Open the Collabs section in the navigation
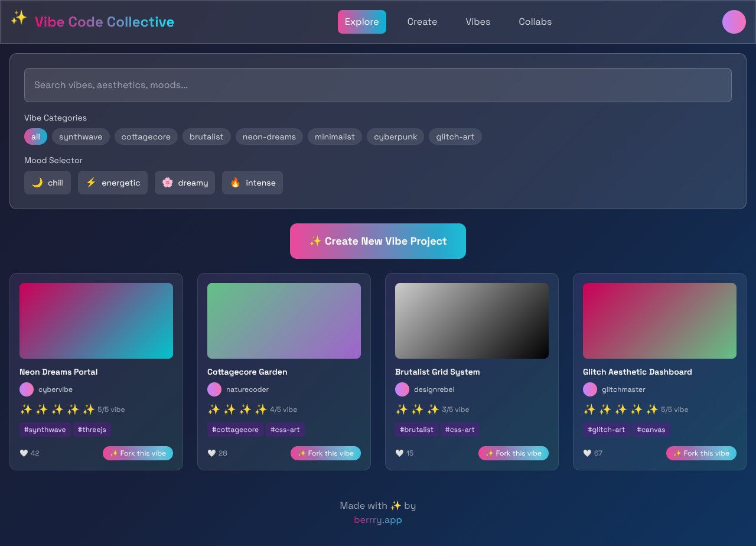The width and height of the screenshot is (756, 546). pos(535,22)
